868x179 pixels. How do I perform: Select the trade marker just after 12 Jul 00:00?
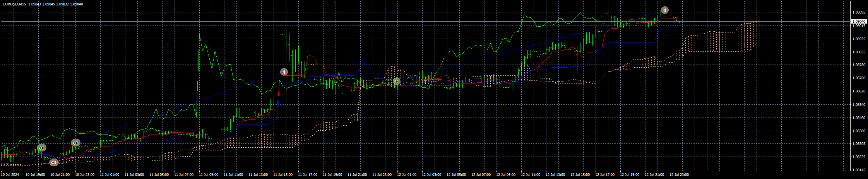(x=396, y=81)
